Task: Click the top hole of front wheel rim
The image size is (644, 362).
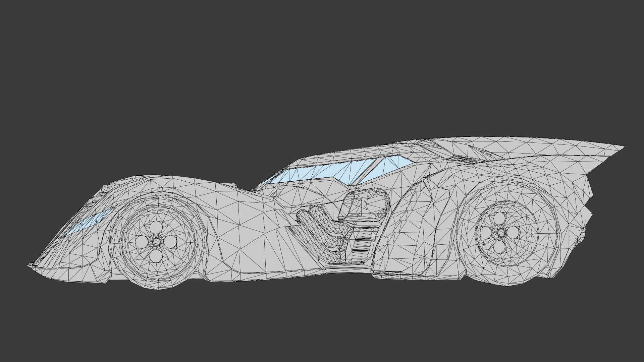Action: point(156,227)
